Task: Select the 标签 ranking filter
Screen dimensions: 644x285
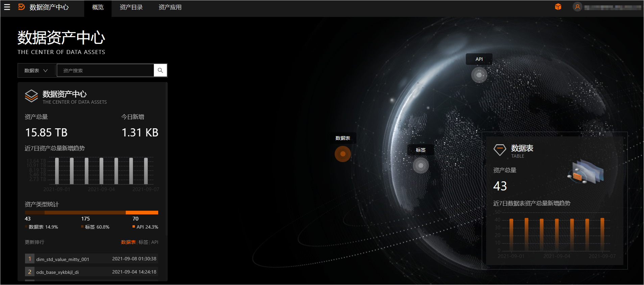Action: (143, 242)
